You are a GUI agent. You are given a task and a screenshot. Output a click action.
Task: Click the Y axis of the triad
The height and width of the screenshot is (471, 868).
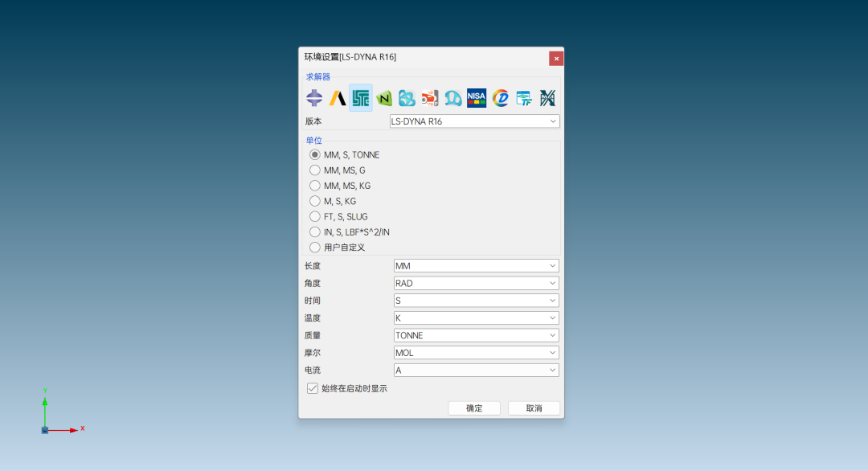[45, 411]
